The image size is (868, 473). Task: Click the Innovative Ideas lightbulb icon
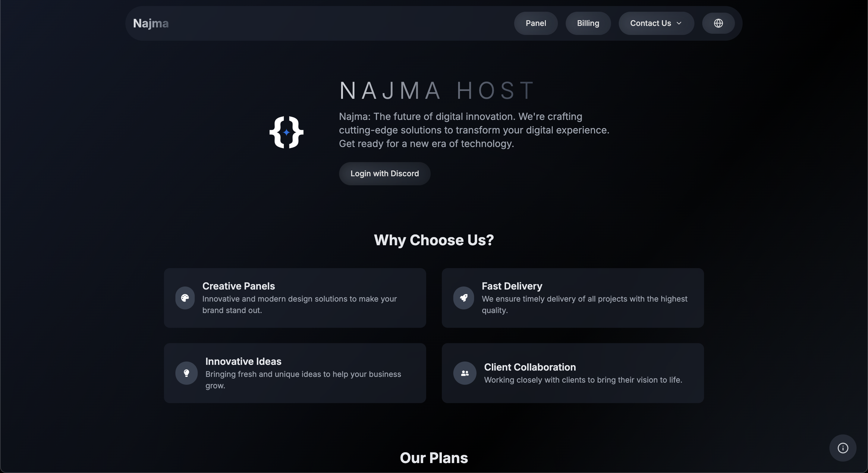(x=186, y=373)
